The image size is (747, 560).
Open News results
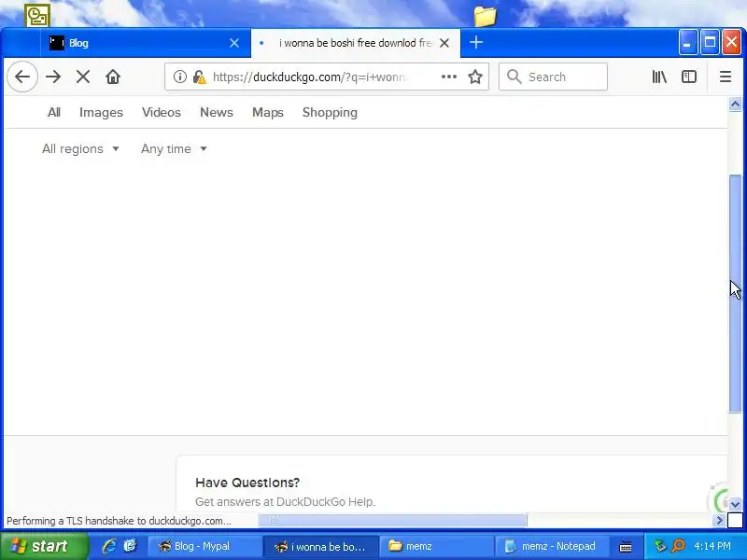(217, 112)
